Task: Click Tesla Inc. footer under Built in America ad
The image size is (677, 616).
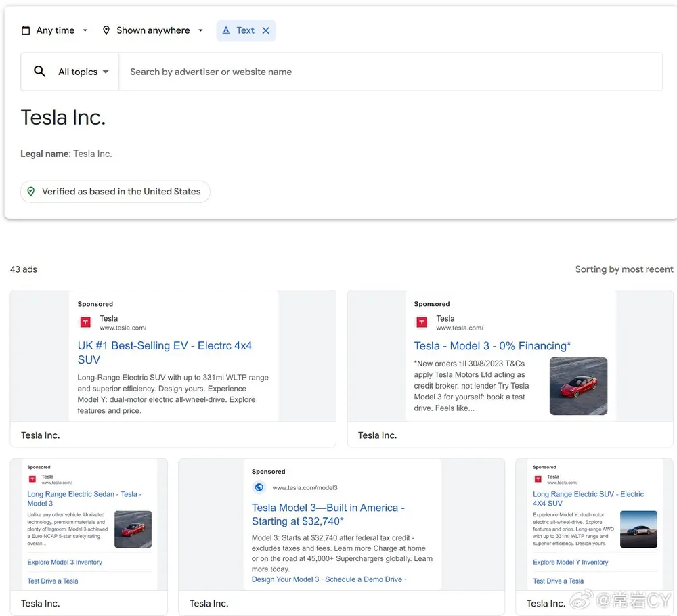Action: click(209, 604)
